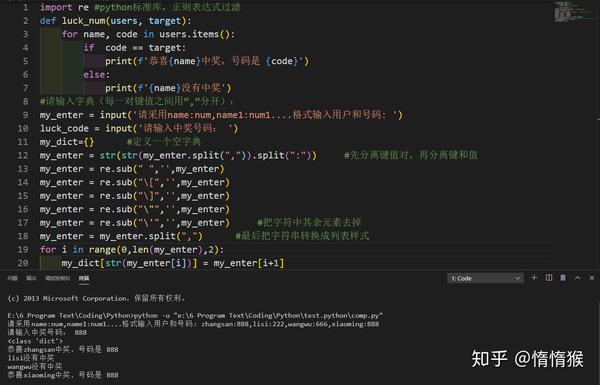This screenshot has height=385, width=600.
Task: Click the 'wangwu没有中奖' terminal output line
Action: 34,367
